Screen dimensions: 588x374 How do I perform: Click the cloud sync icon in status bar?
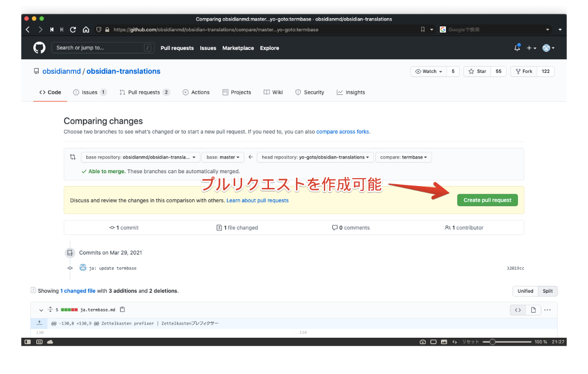[x=50, y=342]
